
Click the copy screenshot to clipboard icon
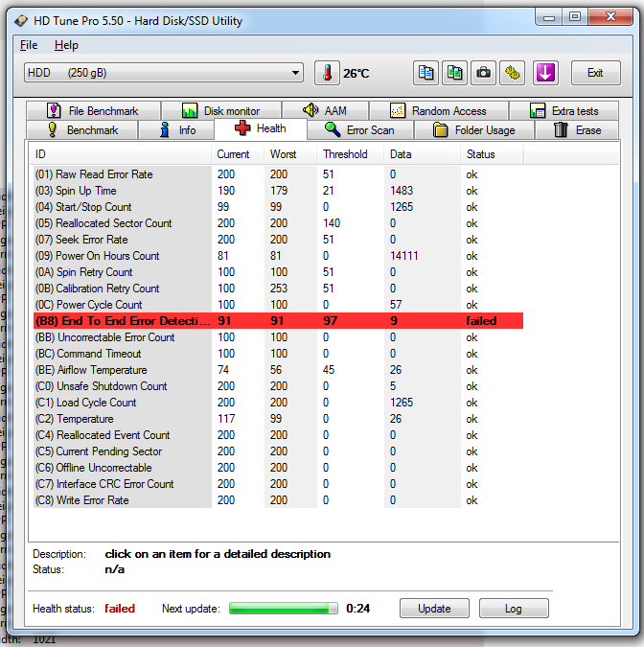454,73
